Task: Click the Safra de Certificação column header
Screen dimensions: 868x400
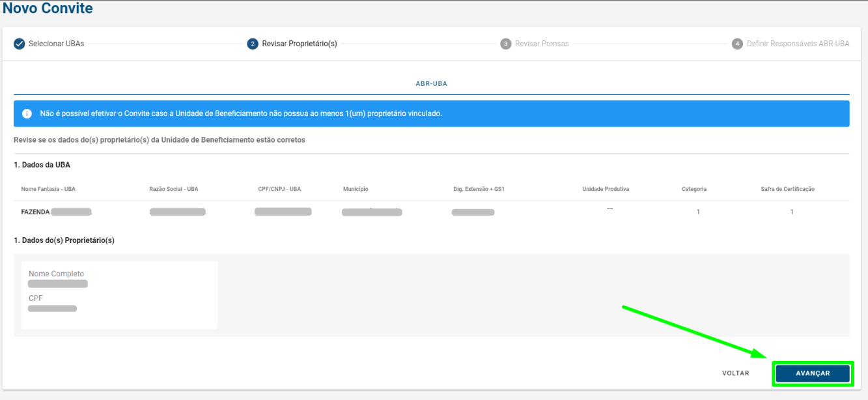Action: pyautogui.click(x=787, y=189)
